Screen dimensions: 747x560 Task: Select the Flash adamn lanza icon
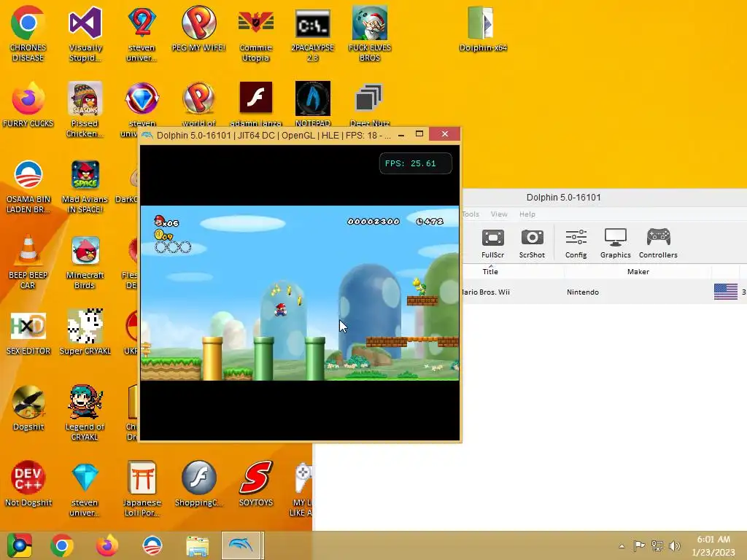point(255,104)
